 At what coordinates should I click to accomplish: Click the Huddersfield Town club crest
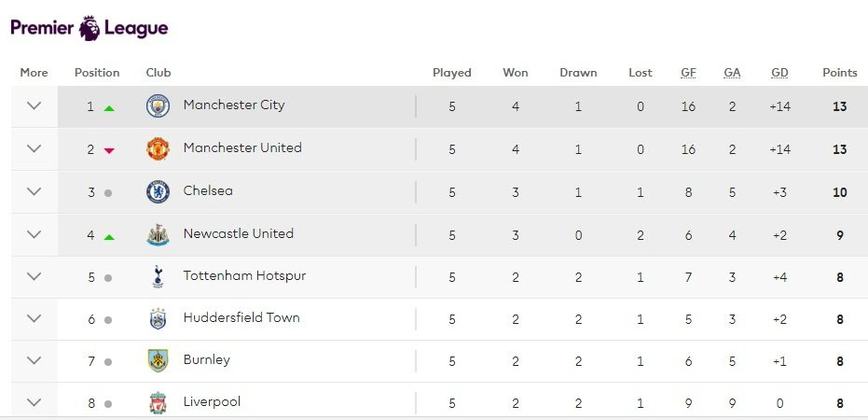coord(158,318)
